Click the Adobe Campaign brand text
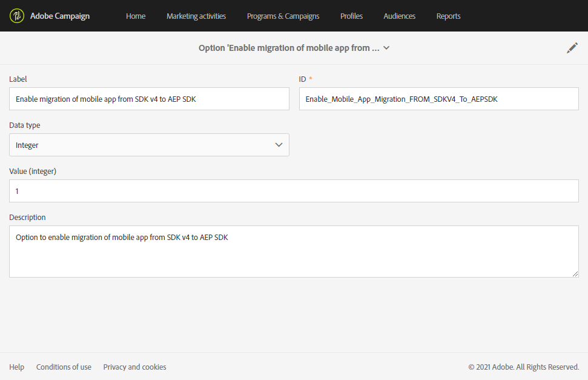 pyautogui.click(x=60, y=16)
